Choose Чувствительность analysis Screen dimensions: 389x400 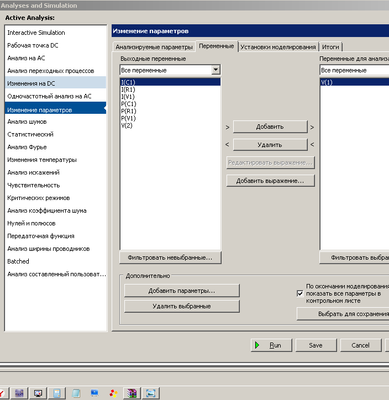tap(56, 185)
